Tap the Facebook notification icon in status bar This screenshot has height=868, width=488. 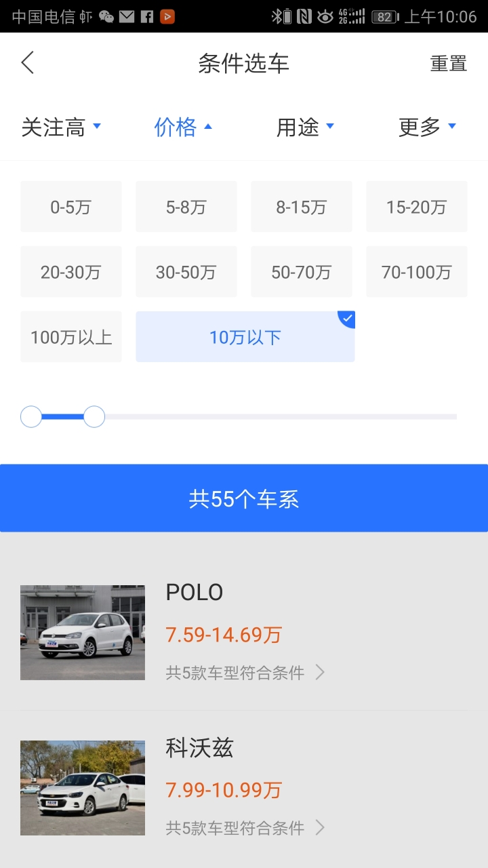147,16
